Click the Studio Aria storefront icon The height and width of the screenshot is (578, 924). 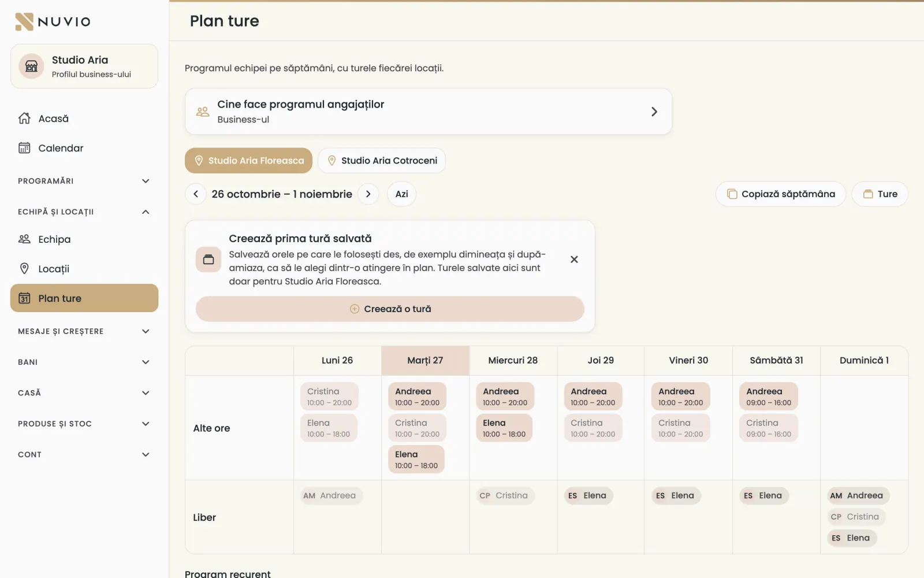[32, 66]
